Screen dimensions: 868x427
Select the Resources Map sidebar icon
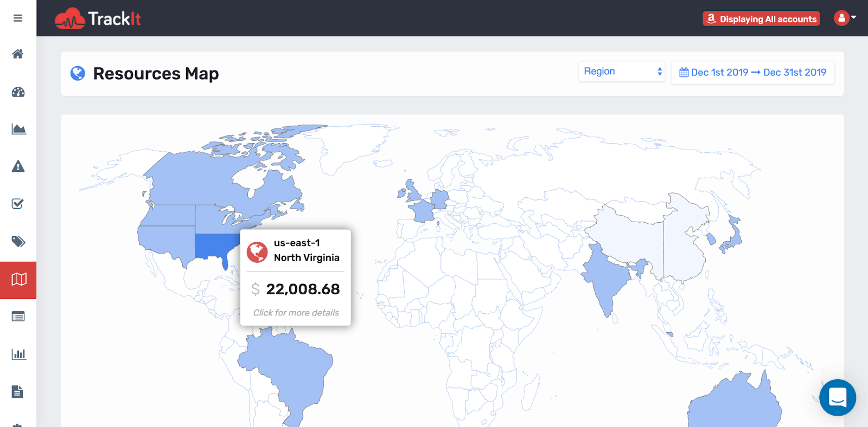(x=18, y=280)
